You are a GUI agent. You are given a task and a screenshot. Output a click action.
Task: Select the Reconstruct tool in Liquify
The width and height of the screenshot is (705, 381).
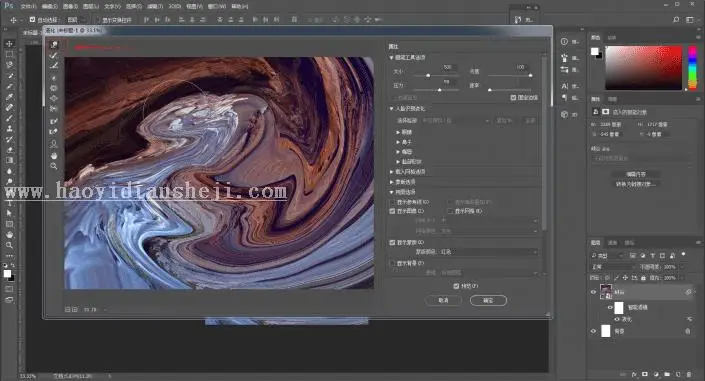54,55
